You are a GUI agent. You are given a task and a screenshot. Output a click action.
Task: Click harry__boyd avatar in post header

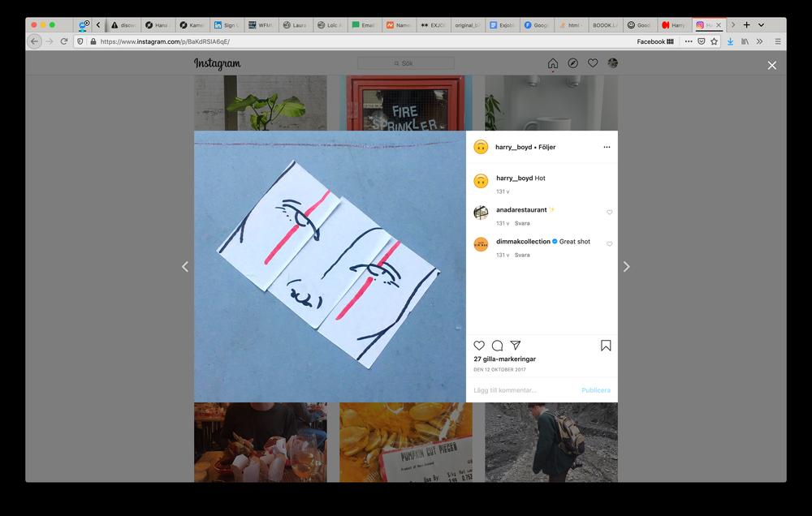481,147
